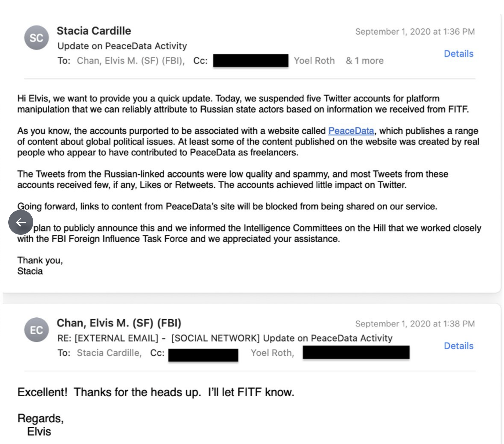
Task: Expand the '& 1 more' recipients
Action: tap(365, 60)
